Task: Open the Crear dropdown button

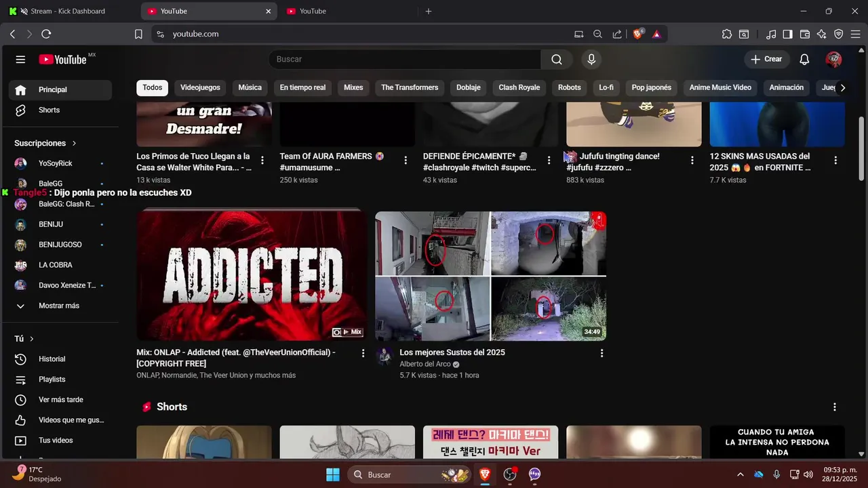Action: click(x=766, y=60)
